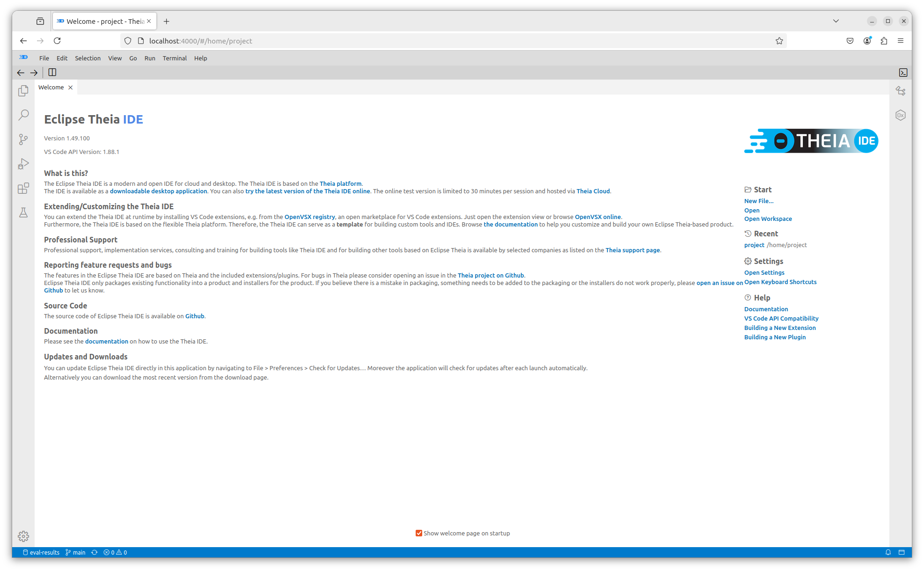Close the Welcome editor tab

coord(71,88)
